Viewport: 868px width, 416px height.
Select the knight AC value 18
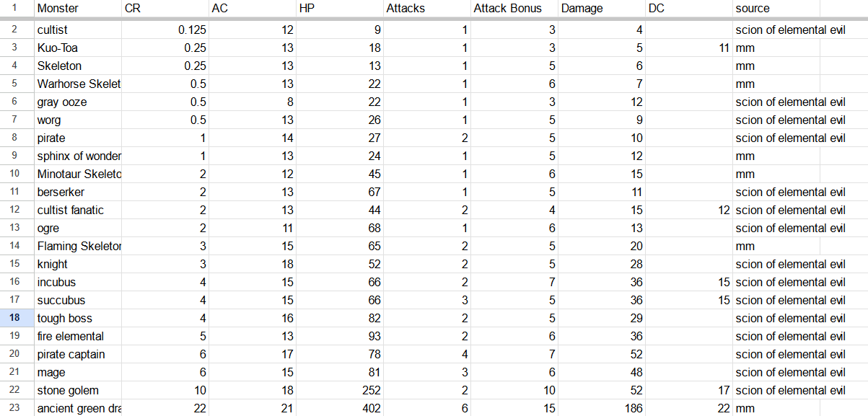click(x=252, y=264)
